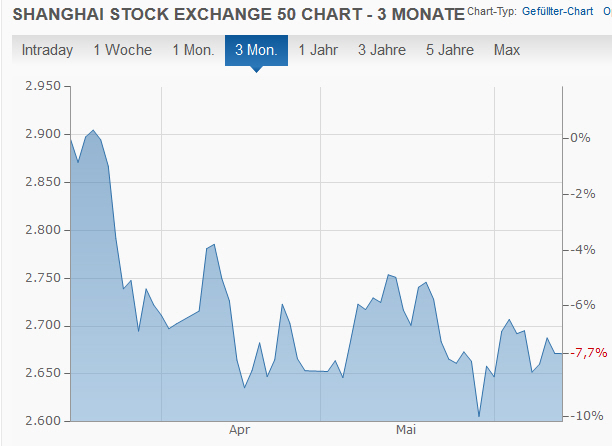612x446 pixels.
Task: Display the Max time range
Action: [507, 51]
